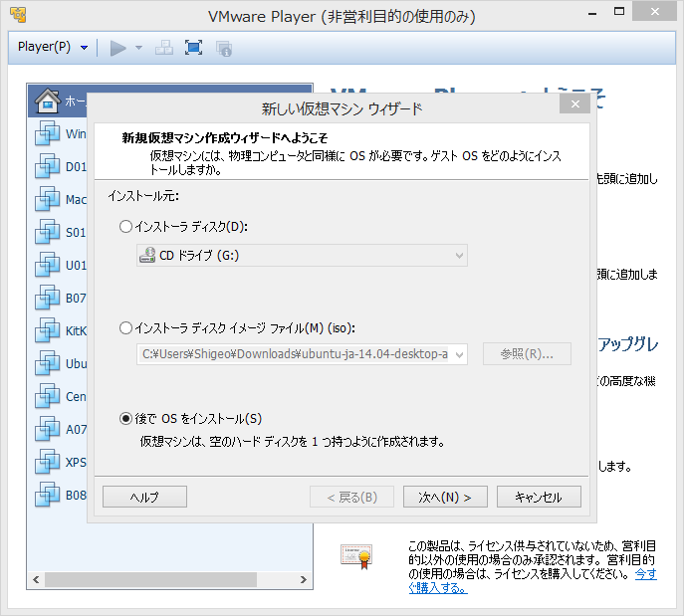Screen dimensions: 684x616
Task: Select the XPS virtual machine icon
Action: tap(48, 462)
